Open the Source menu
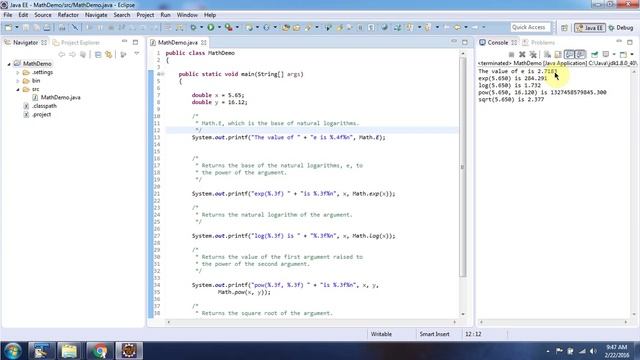 pyautogui.click(x=43, y=15)
